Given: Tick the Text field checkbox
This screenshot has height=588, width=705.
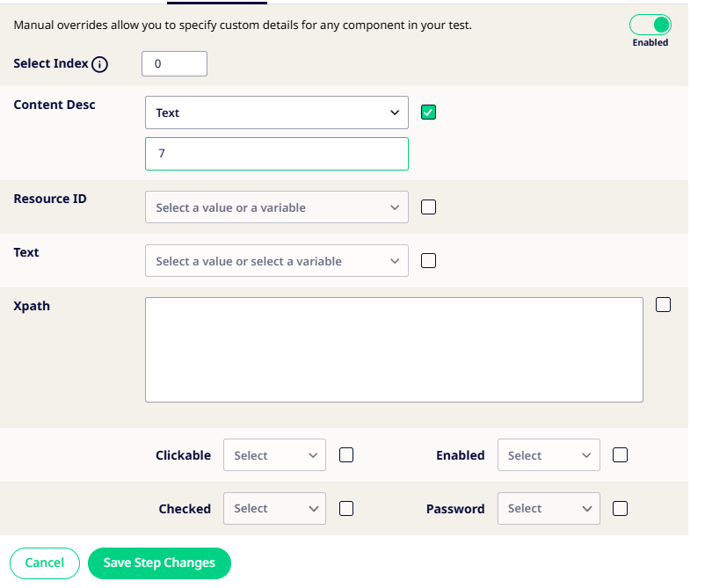Looking at the screenshot, I should (x=429, y=260).
